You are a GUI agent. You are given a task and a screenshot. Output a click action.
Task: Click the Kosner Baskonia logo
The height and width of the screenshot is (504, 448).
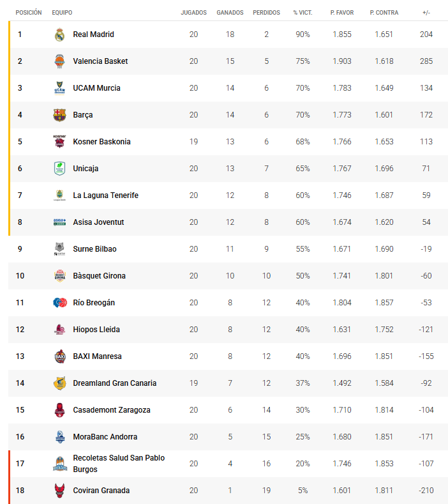click(59, 142)
